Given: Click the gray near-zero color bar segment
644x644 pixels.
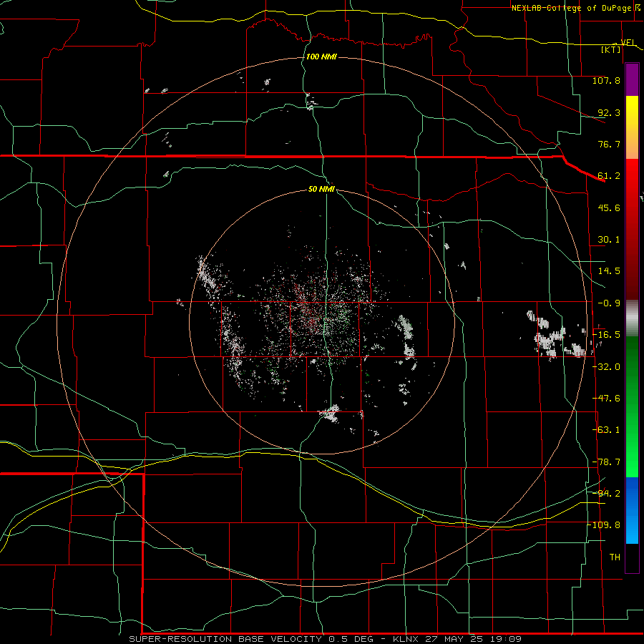Looking at the screenshot, I should pos(632,318).
